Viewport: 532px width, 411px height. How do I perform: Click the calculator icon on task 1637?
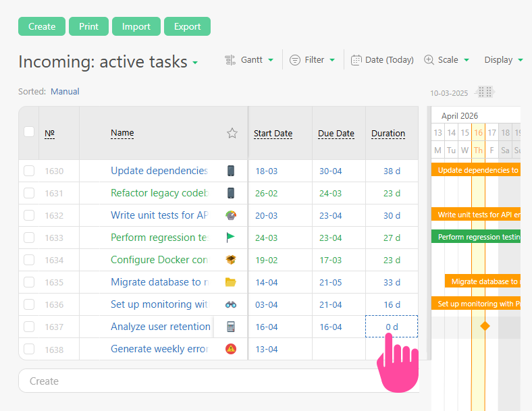231,327
